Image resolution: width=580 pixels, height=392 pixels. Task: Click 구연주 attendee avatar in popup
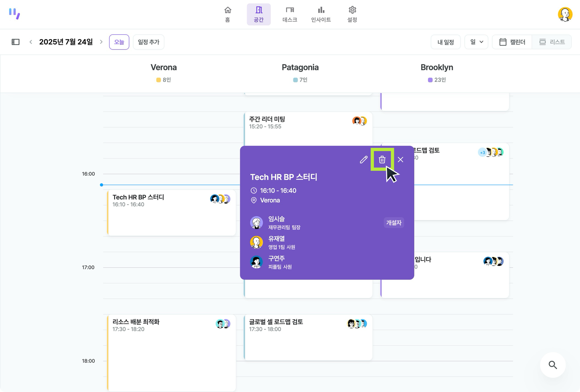256,262
